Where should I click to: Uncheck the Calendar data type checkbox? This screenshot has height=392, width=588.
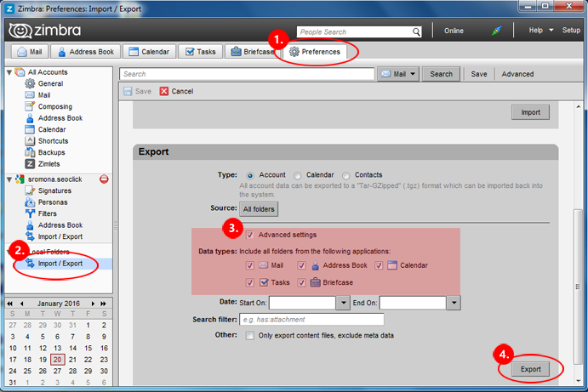pos(379,265)
